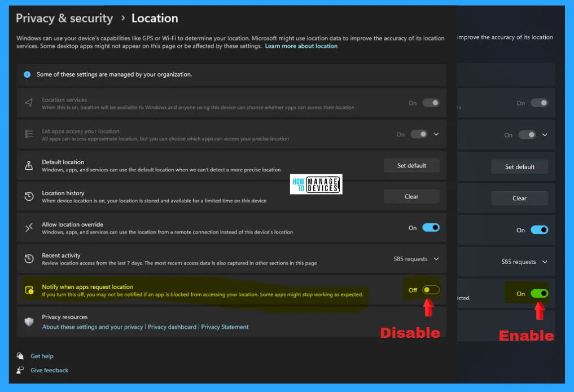Viewport: 574px width, 392px height.
Task: Toggle green On switch in right panel
Action: pyautogui.click(x=539, y=293)
